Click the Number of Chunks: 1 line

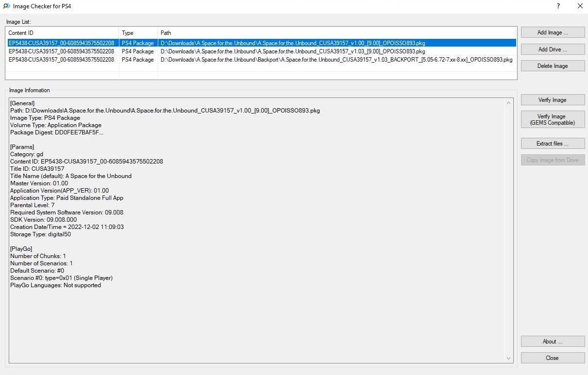point(38,256)
